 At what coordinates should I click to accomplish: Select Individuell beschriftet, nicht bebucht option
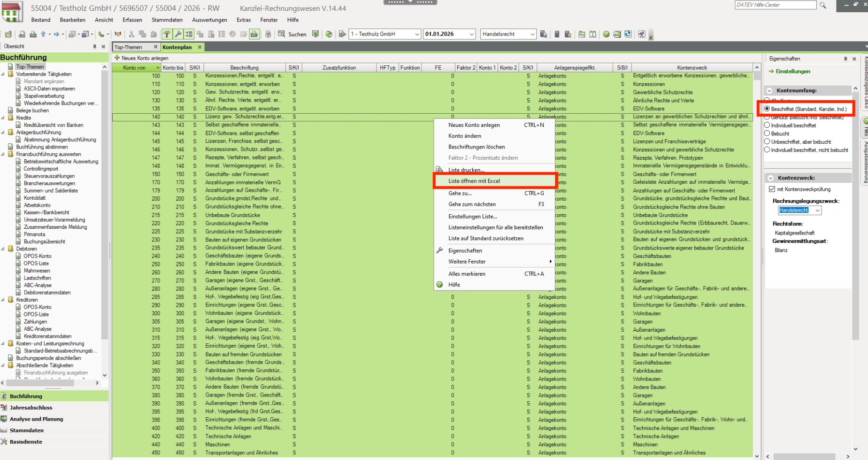(x=767, y=150)
